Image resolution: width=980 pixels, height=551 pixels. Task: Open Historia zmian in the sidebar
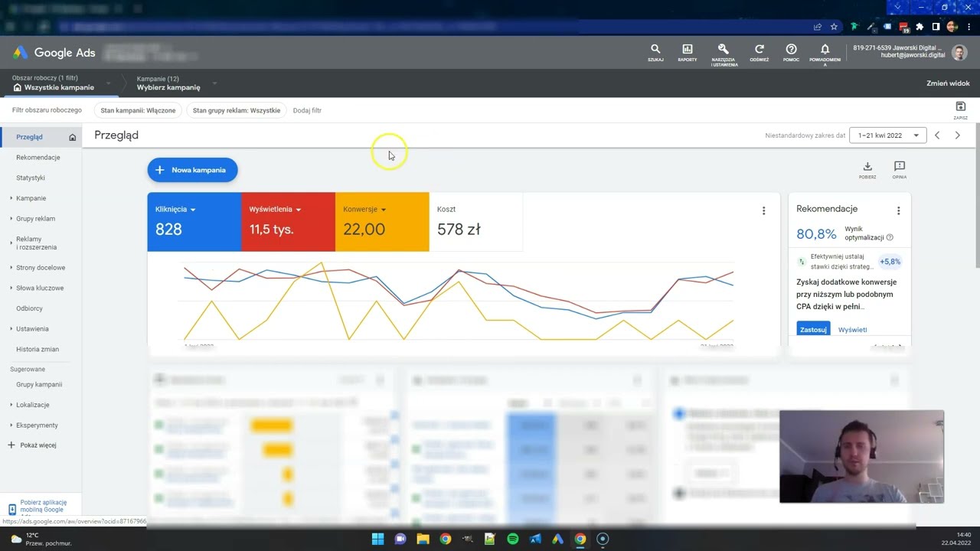pyautogui.click(x=38, y=349)
